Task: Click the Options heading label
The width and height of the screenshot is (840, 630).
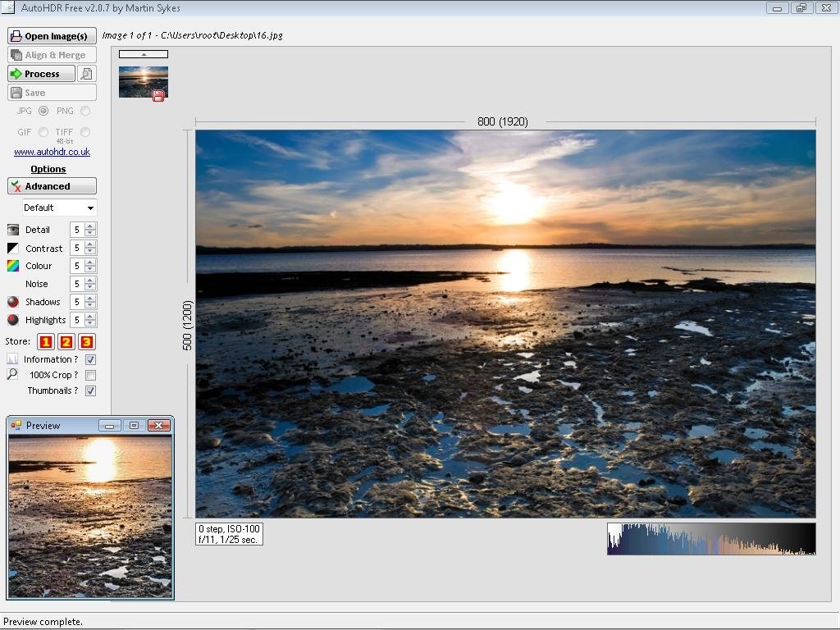Action: [x=48, y=169]
